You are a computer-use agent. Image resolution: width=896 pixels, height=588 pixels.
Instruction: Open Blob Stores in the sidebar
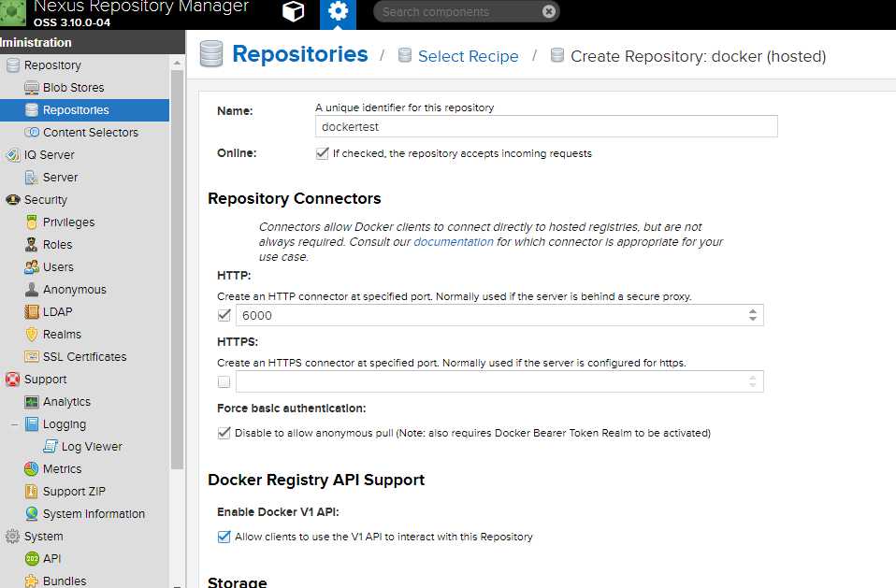(73, 87)
